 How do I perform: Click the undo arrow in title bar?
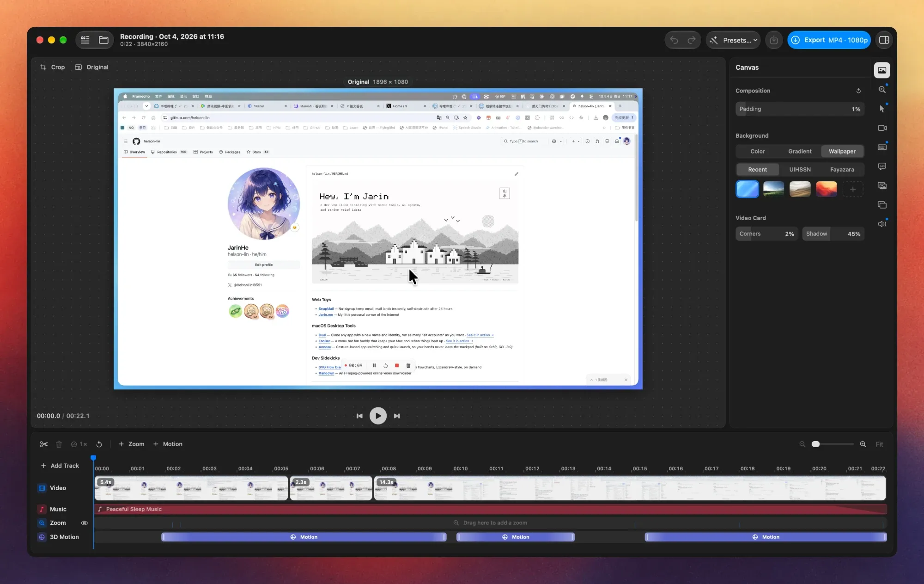coord(674,40)
